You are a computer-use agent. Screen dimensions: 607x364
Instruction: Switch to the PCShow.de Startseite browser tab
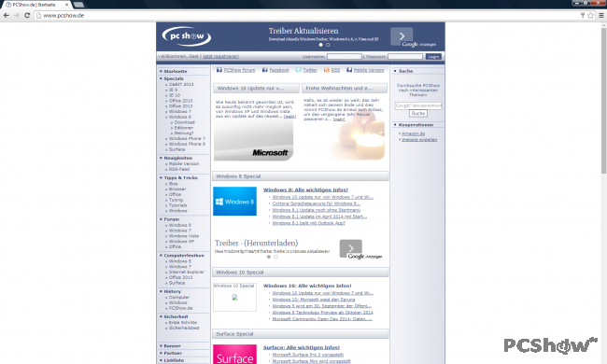coord(35,5)
